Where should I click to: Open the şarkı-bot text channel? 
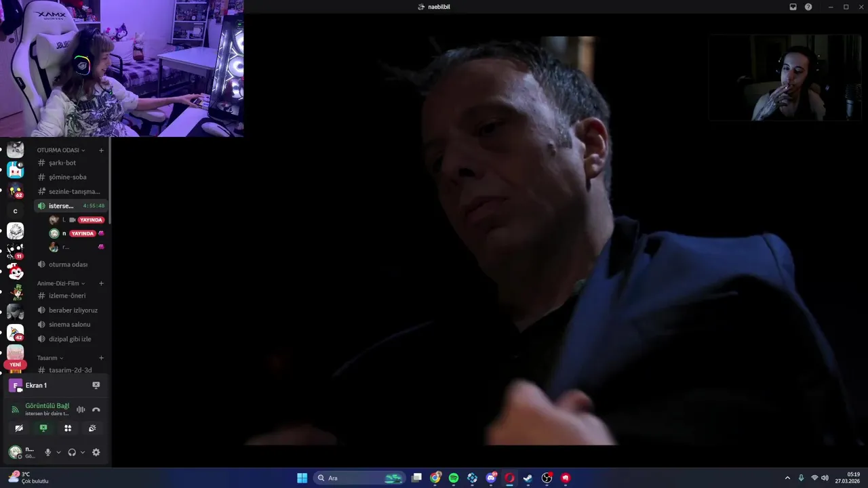tap(71, 163)
